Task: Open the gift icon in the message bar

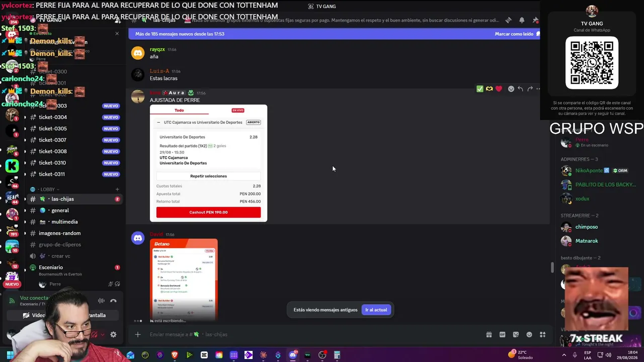Action: (489, 334)
